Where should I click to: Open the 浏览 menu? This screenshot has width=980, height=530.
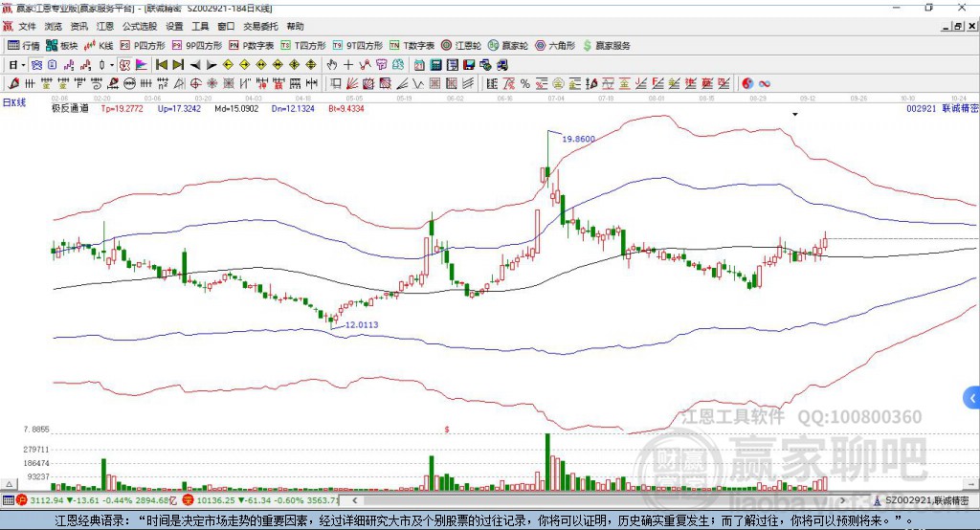(54, 26)
